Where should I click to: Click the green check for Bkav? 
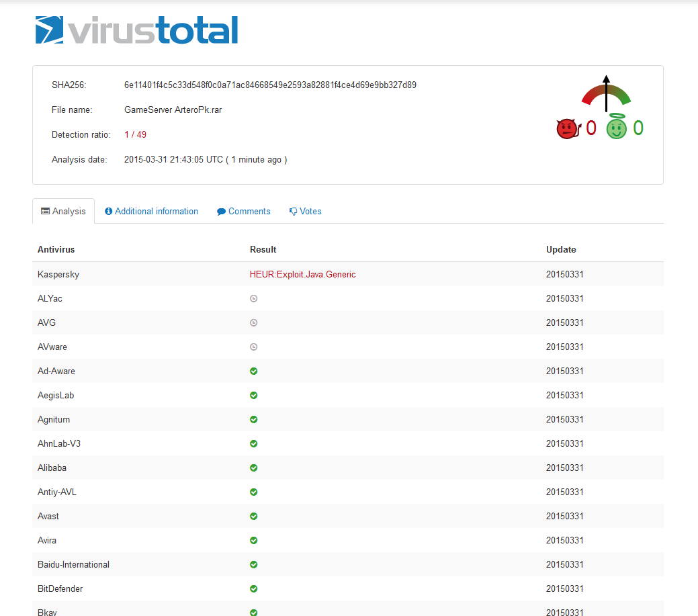pos(254,613)
